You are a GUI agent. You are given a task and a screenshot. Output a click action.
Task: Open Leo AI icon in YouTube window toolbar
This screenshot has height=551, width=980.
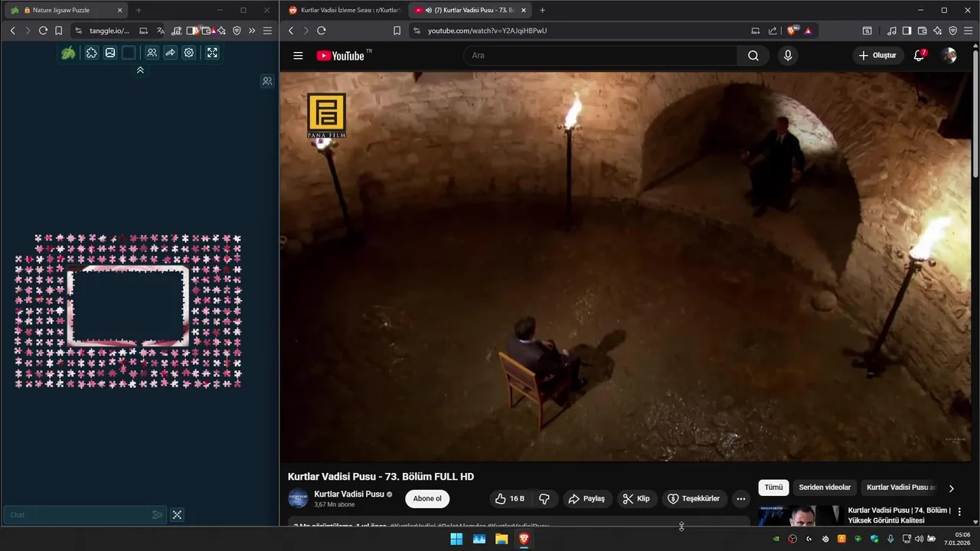(x=937, y=31)
